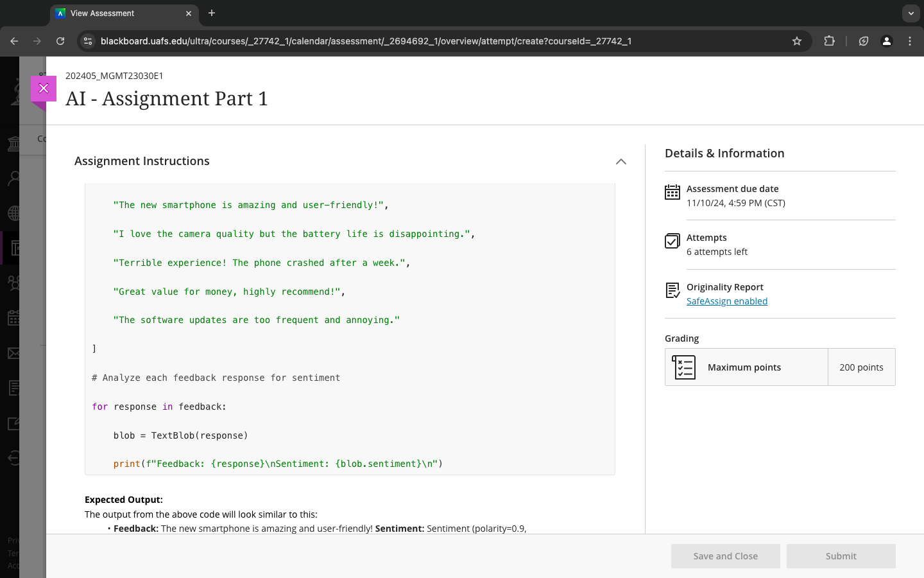924x578 pixels.
Task: Click the AI - Assignment Part 1 title
Action: tap(167, 98)
